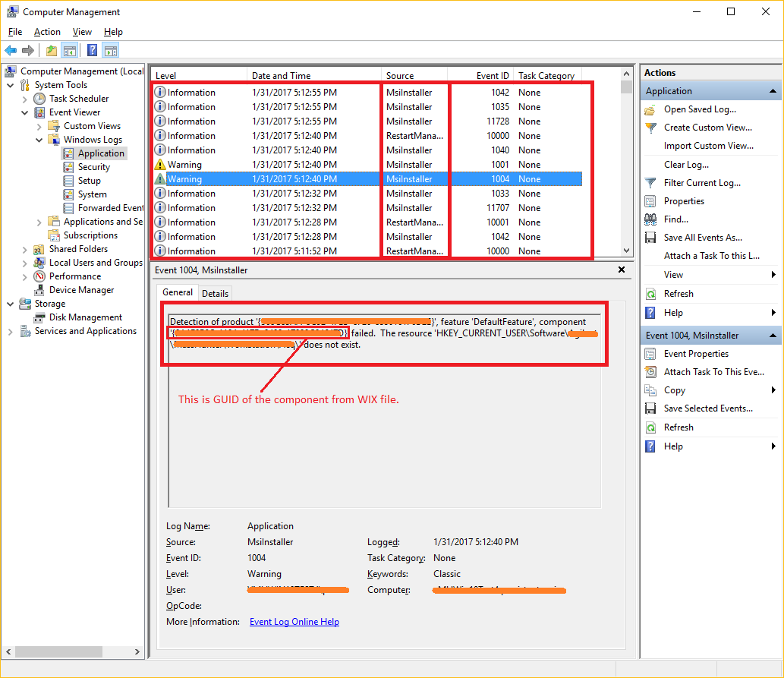Viewport: 784px width, 678px height.
Task: Click the blue Help toolbar icon
Action: (93, 51)
